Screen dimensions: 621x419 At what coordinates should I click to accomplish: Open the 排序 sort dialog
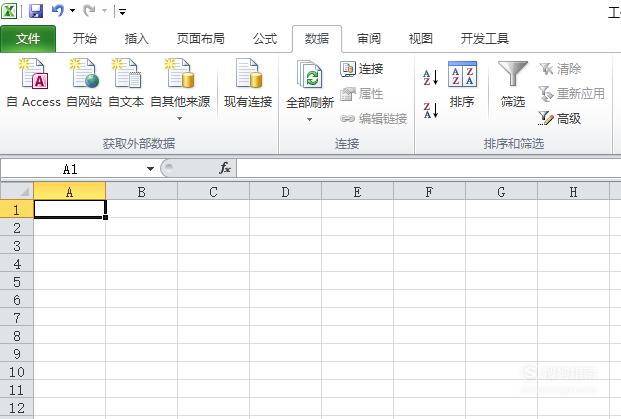click(x=462, y=84)
